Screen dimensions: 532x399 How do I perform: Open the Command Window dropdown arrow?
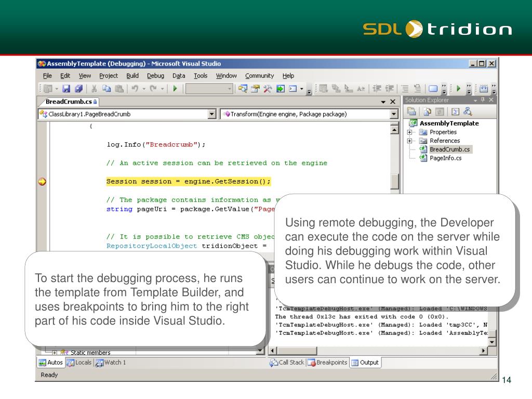(x=301, y=89)
